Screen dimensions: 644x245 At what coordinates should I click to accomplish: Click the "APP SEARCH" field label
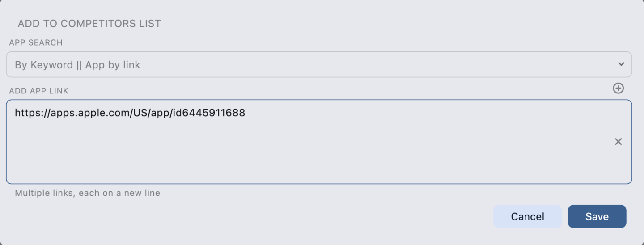pos(36,42)
